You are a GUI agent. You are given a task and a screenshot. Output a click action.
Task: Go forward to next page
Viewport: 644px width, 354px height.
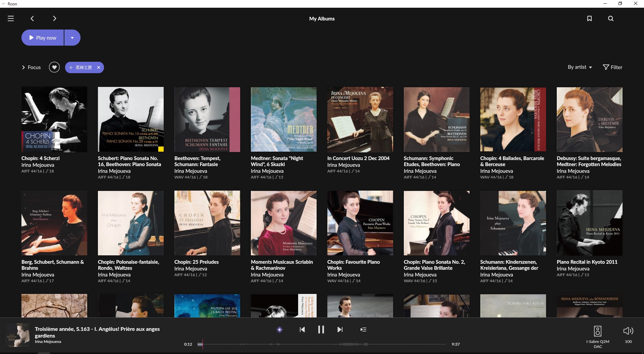(x=54, y=18)
